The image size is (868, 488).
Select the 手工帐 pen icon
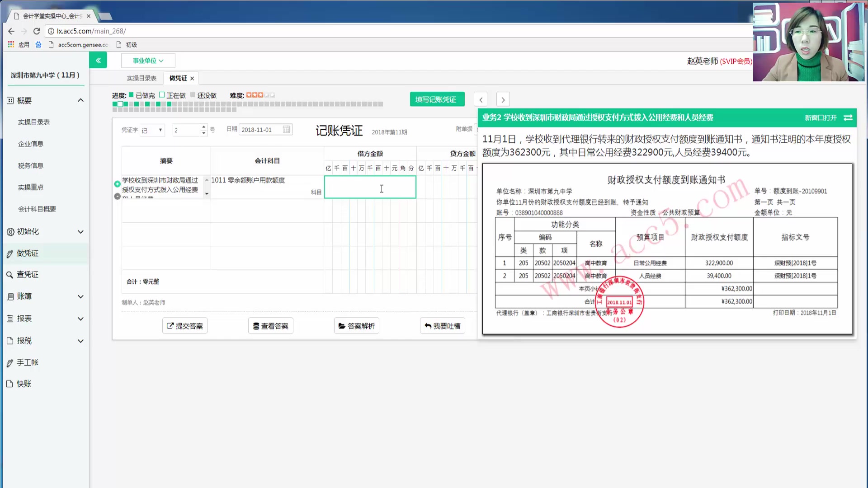pos(9,362)
